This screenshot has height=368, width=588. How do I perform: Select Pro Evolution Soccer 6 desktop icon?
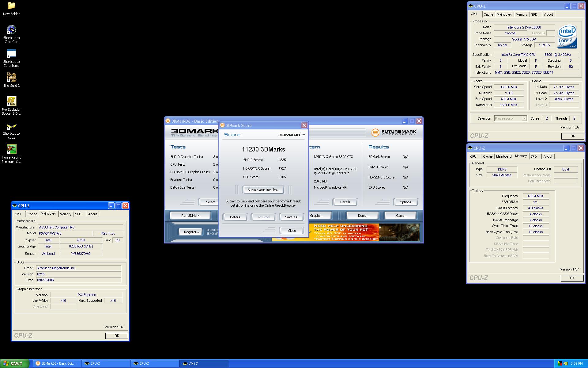click(11, 106)
